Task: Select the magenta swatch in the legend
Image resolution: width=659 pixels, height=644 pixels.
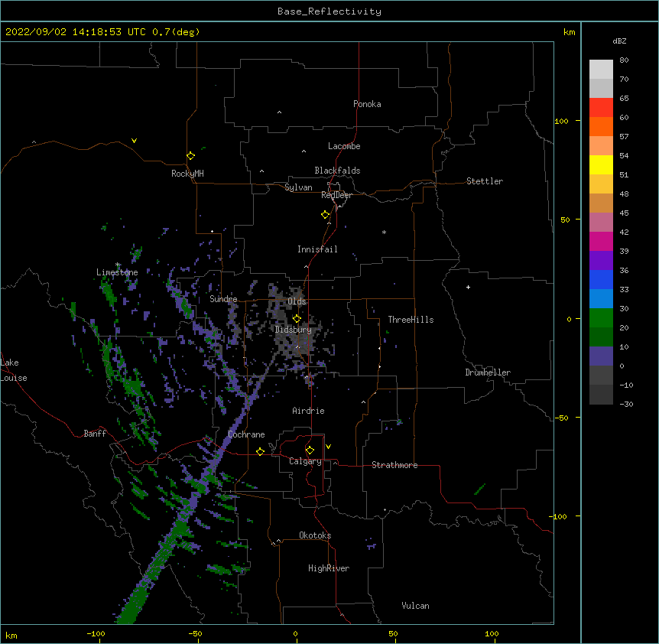Action: pyautogui.click(x=601, y=241)
